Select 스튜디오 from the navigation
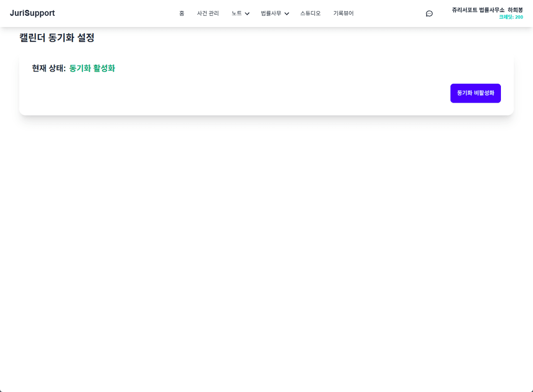The height and width of the screenshot is (392, 533). (310, 13)
